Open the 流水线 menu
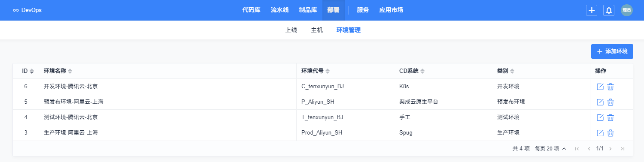The image size is (644, 162). [279, 10]
